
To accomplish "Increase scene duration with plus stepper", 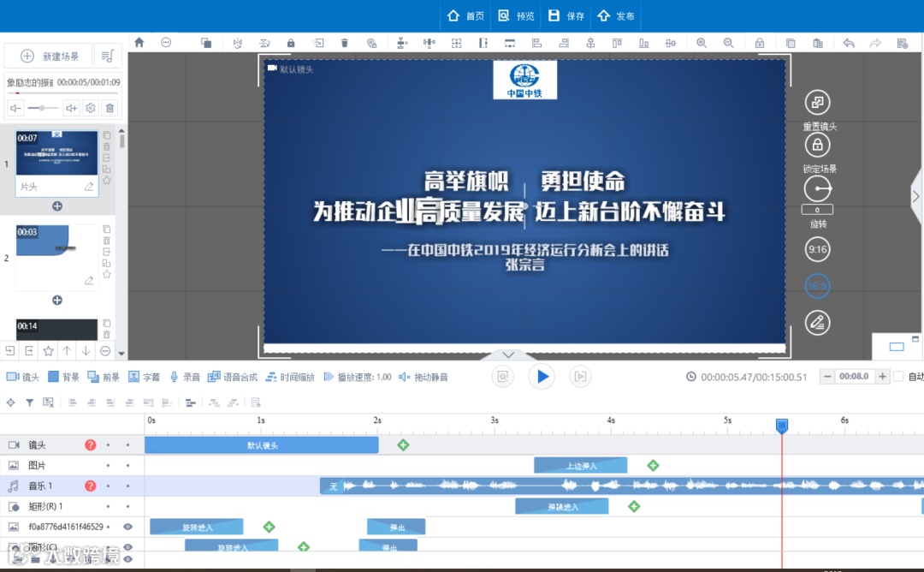I will (882, 376).
